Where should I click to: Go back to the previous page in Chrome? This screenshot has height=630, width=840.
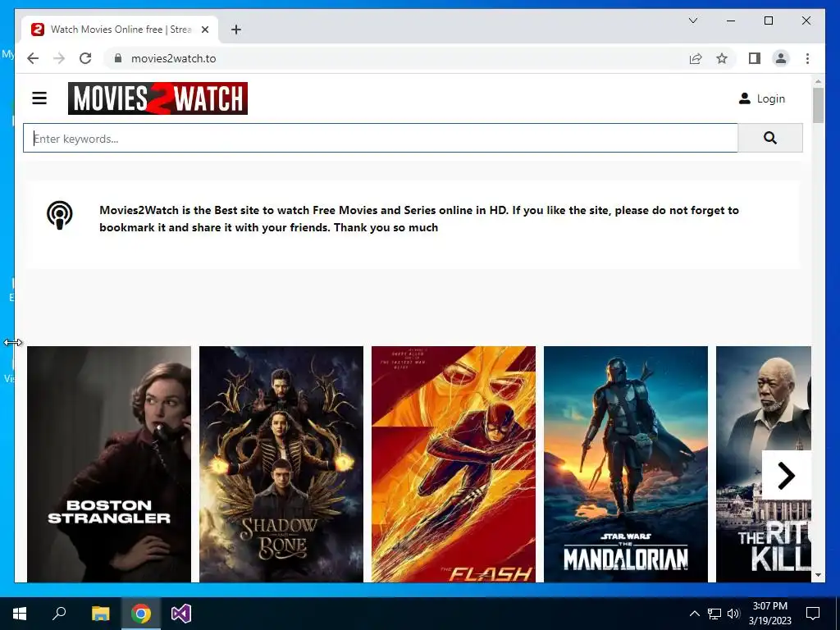33,58
